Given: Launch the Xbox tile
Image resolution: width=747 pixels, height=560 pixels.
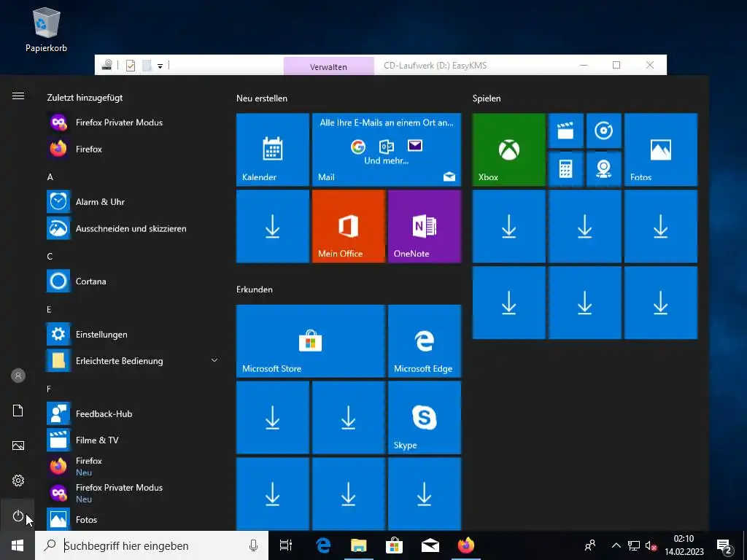Looking at the screenshot, I should pyautogui.click(x=508, y=149).
